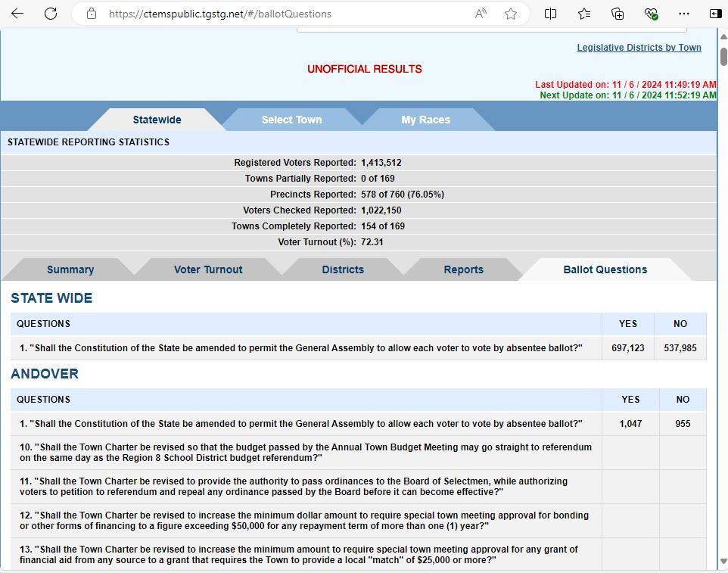Activate Read aloud for the page
The height and width of the screenshot is (573, 728).
(480, 13)
